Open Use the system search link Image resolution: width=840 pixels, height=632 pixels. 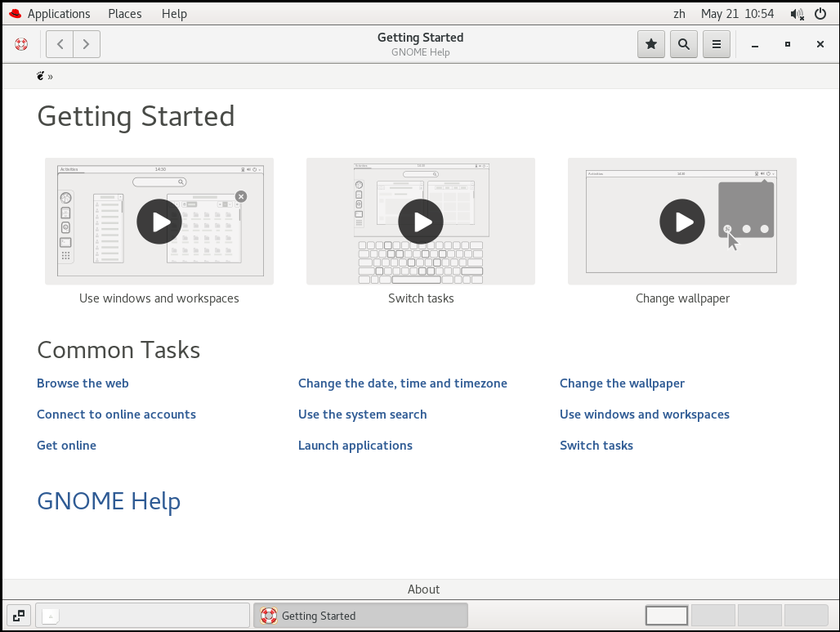click(x=362, y=415)
